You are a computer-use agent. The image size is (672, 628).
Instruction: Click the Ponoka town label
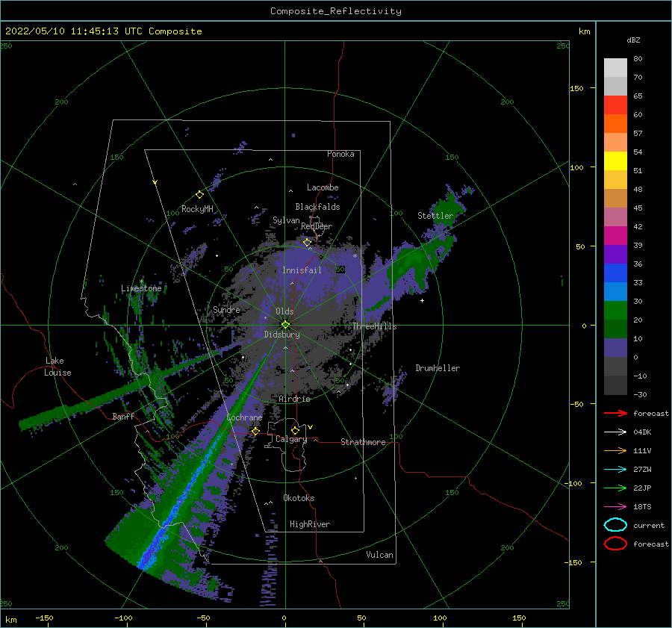pyautogui.click(x=340, y=154)
